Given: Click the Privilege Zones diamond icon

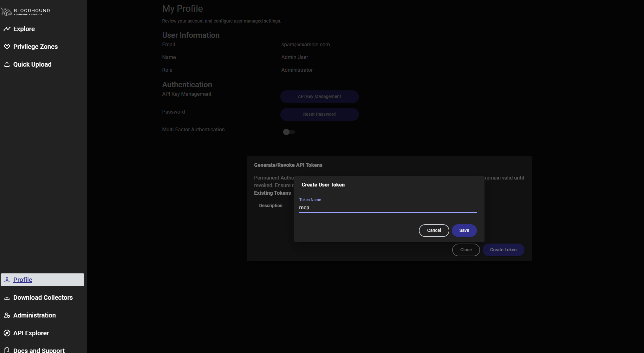Looking at the screenshot, I should (x=7, y=47).
